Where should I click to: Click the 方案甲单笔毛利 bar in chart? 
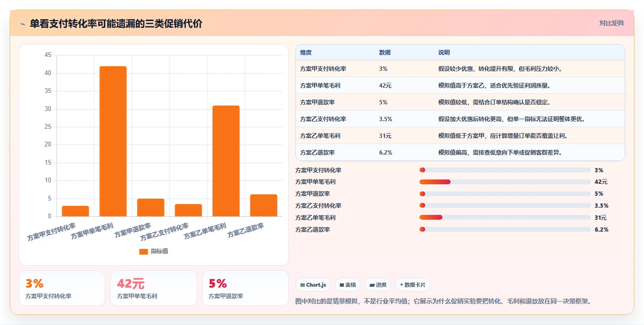[x=113, y=141]
